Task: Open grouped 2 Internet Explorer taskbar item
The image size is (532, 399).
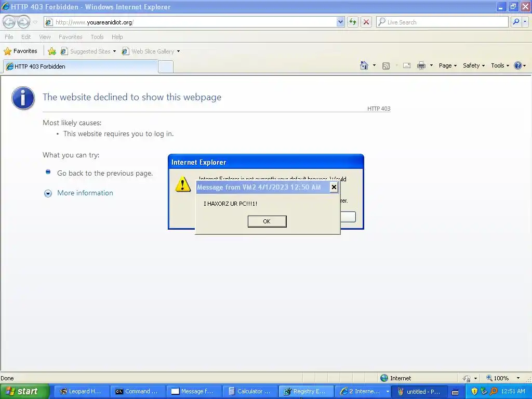Action: pyautogui.click(x=362, y=391)
